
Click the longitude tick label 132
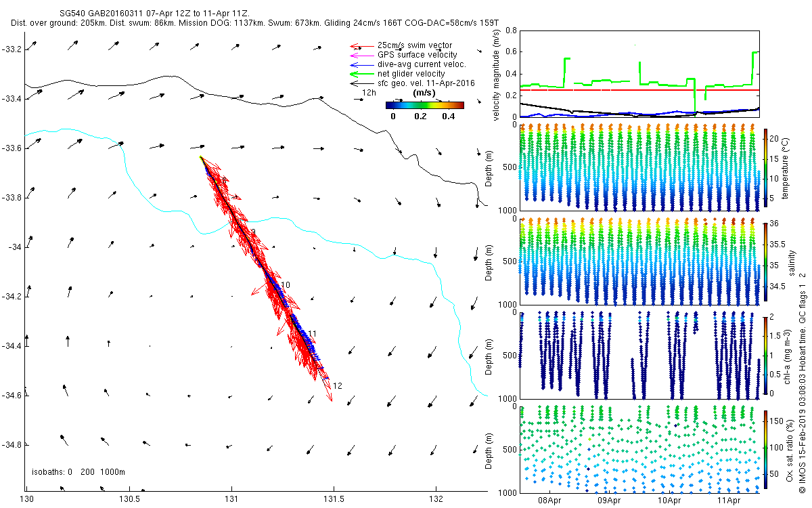(x=436, y=499)
